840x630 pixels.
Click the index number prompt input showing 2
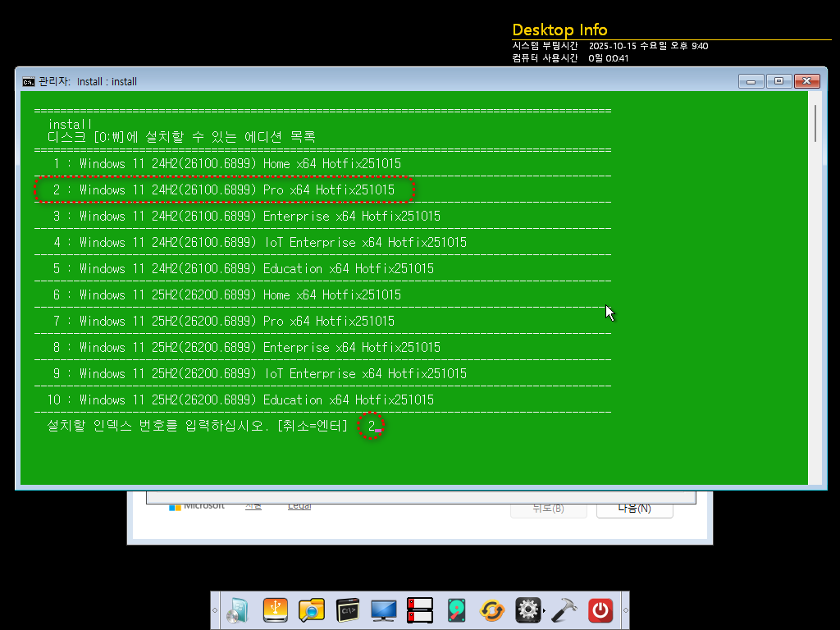[x=372, y=426]
